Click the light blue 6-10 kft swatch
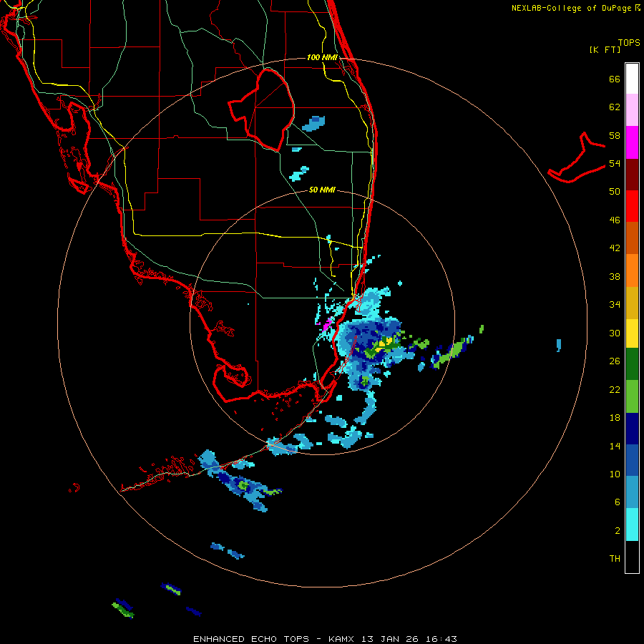Screen dimensions: 644x644 (632, 492)
